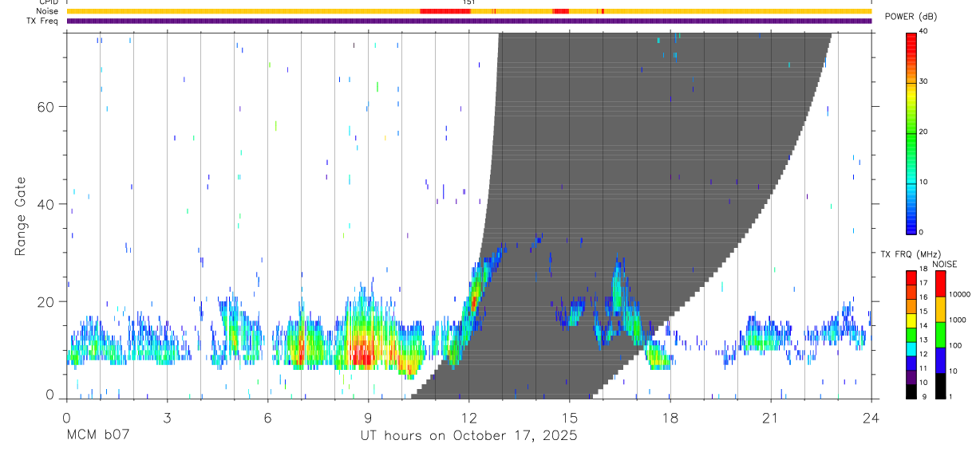
Task: Click the '13' label on the TX FRQ scale
Action: pyautogui.click(x=923, y=340)
